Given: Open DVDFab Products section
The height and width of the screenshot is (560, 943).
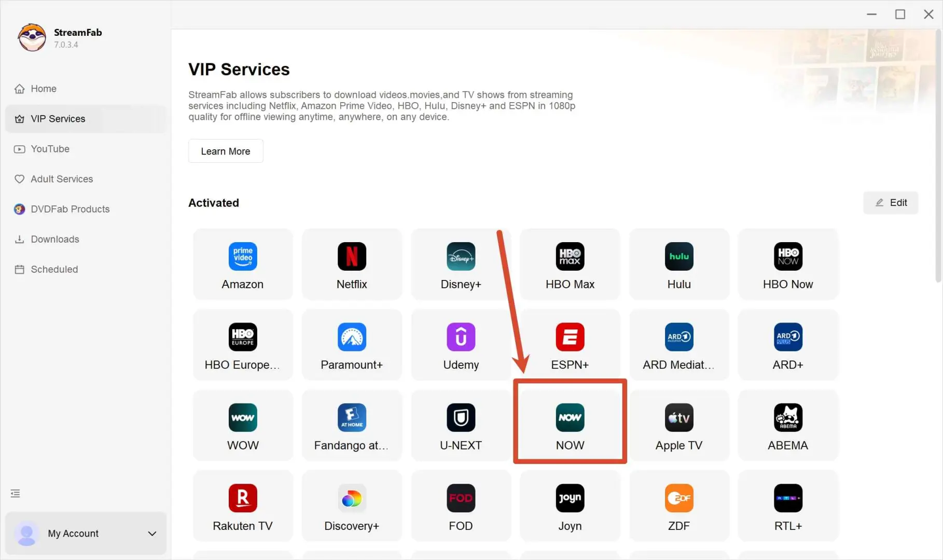Looking at the screenshot, I should pos(86,209).
